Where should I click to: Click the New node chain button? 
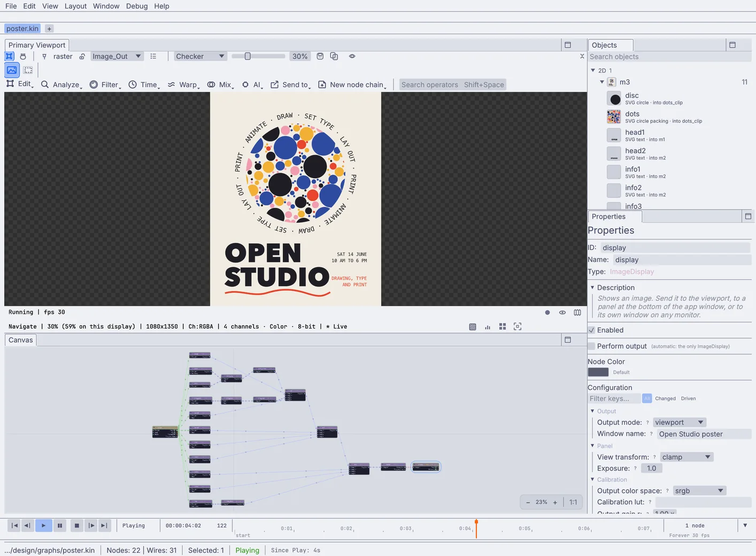pyautogui.click(x=352, y=84)
